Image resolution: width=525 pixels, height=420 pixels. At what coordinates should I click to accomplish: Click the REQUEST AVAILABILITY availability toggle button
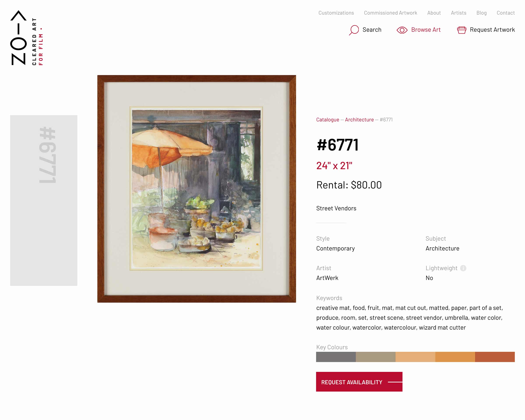pos(359,382)
